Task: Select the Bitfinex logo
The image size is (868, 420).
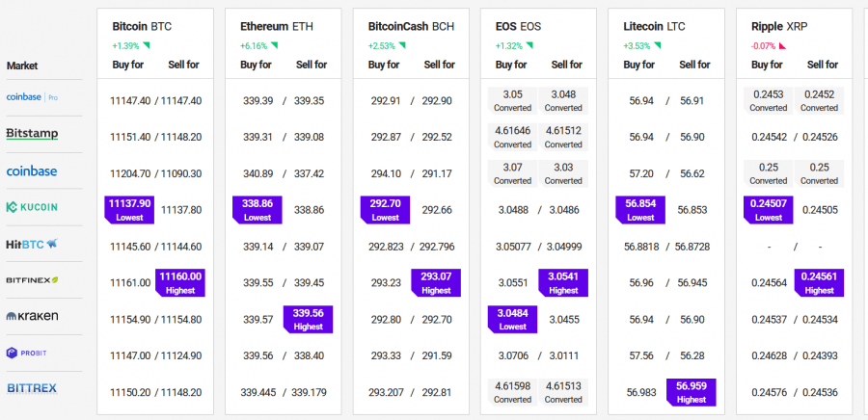Action: click(x=32, y=280)
